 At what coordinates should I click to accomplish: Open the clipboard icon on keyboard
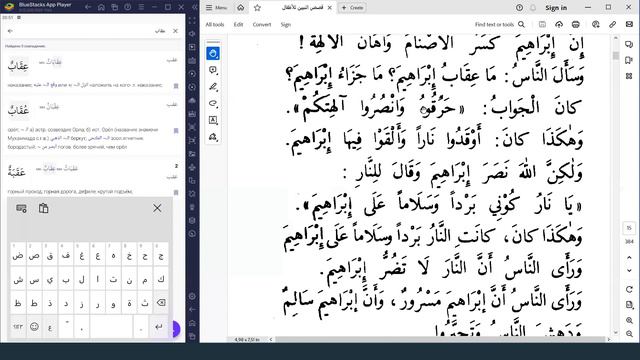(44, 209)
